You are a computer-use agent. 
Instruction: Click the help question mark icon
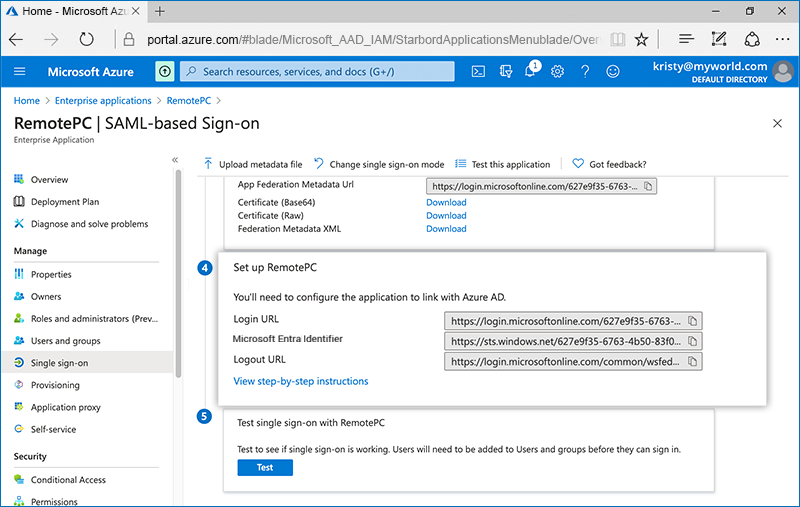coord(585,72)
